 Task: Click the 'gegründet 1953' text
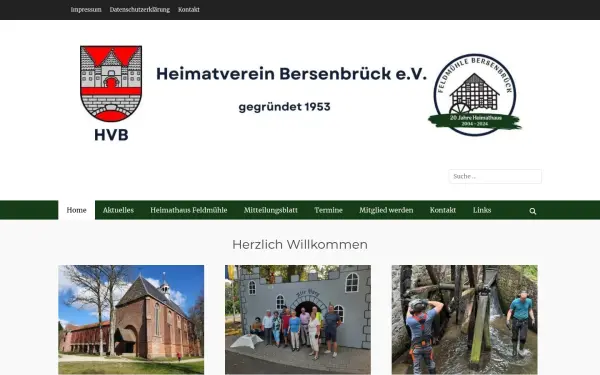click(x=284, y=107)
